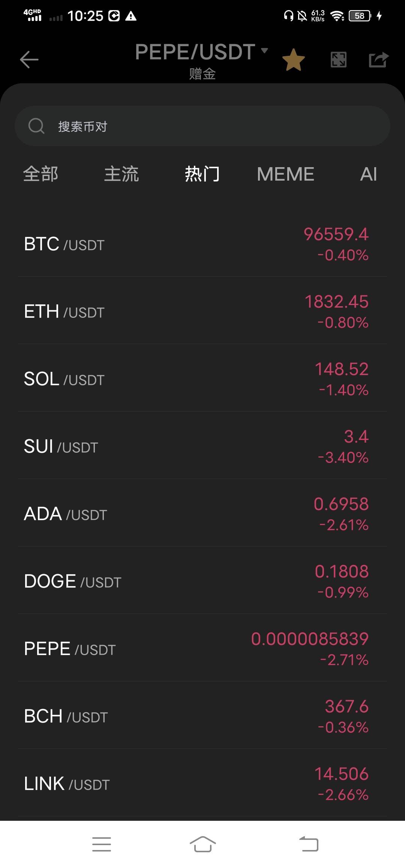Select the 热门 tab

point(202,174)
